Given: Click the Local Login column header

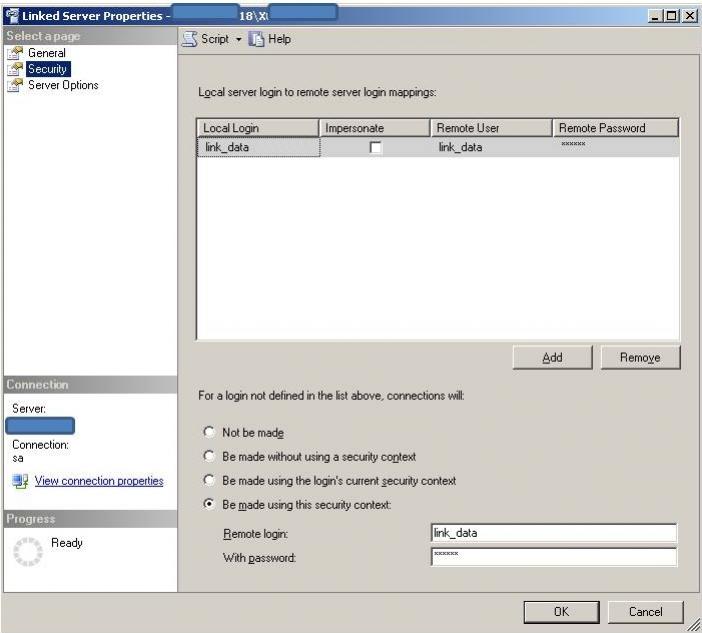Looking at the screenshot, I should pos(258,128).
